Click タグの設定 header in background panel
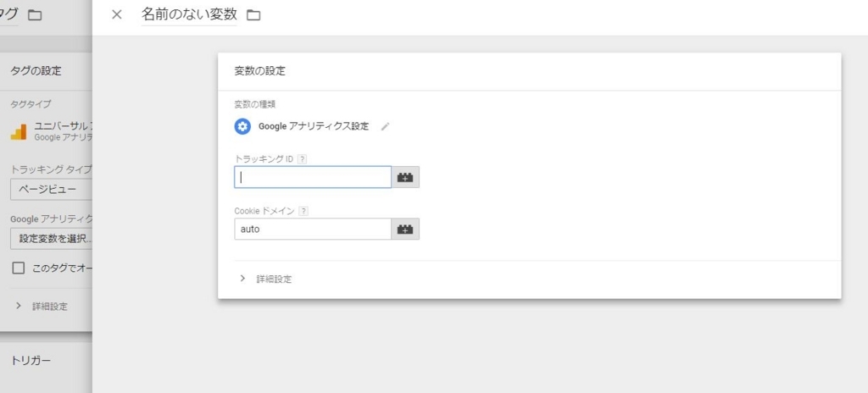The image size is (868, 393). (x=36, y=71)
